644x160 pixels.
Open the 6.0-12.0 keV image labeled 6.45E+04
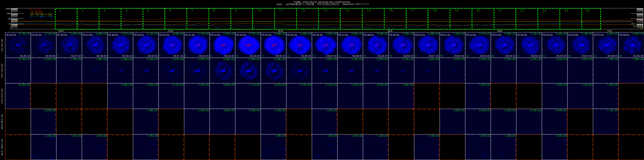coord(248,70)
